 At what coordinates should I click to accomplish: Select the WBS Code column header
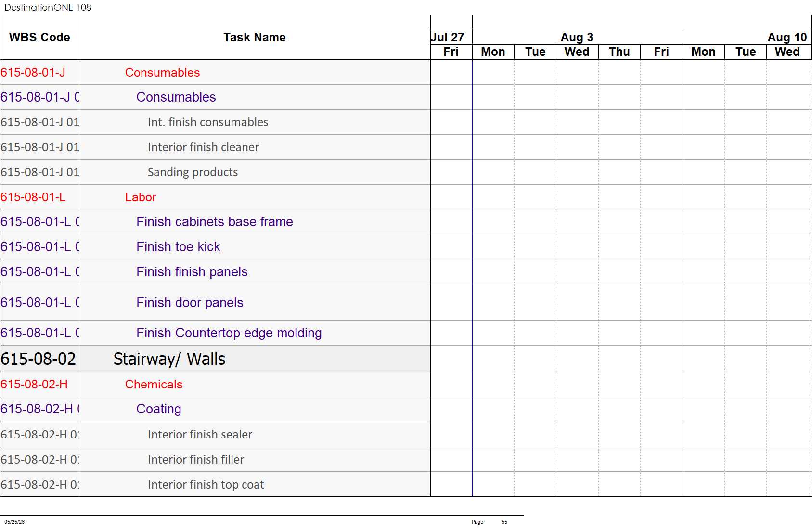[39, 38]
